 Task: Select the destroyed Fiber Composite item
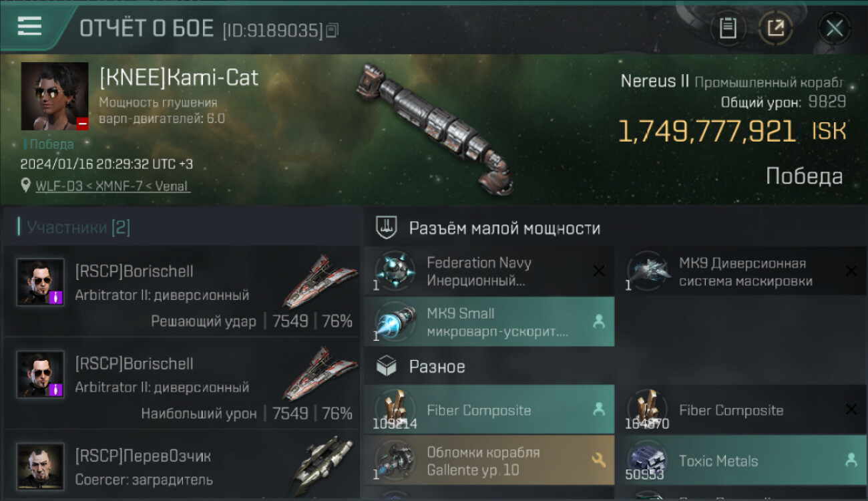click(741, 409)
